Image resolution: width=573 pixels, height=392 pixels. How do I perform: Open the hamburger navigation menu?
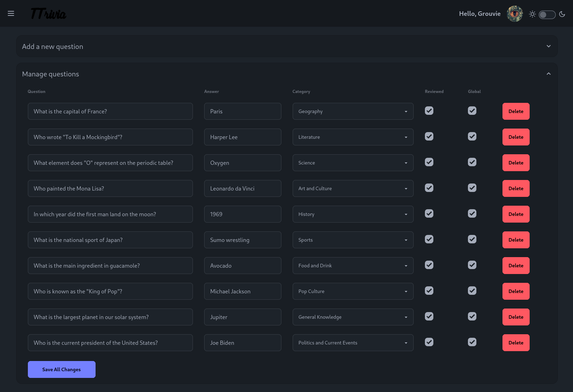pyautogui.click(x=11, y=13)
